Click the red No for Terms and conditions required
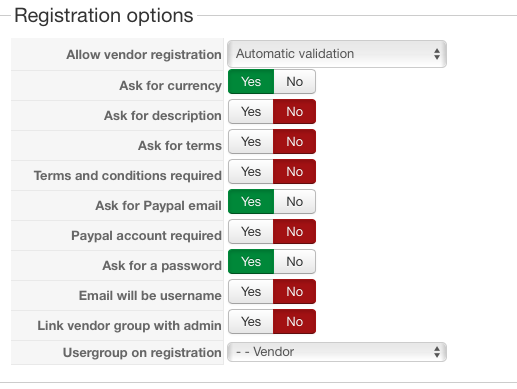 click(x=294, y=172)
